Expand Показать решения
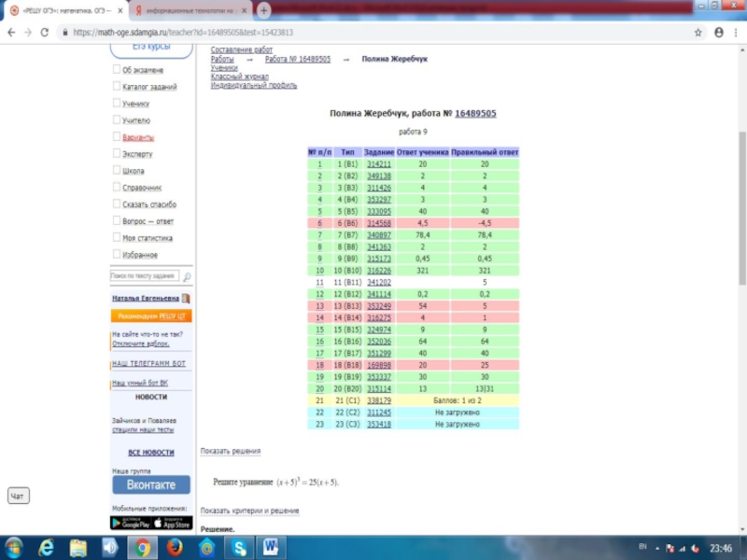 (x=231, y=451)
